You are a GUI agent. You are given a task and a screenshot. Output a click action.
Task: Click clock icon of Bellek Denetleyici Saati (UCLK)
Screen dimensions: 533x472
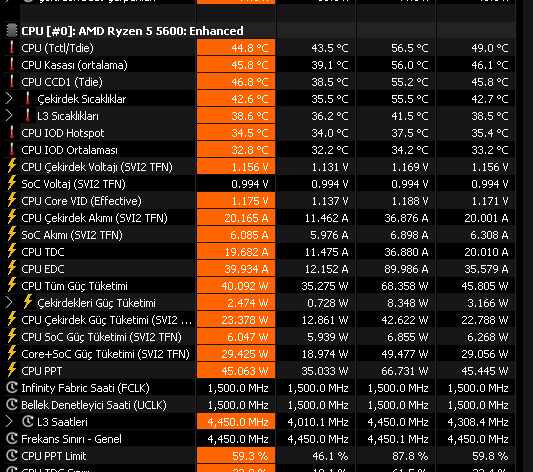point(12,404)
